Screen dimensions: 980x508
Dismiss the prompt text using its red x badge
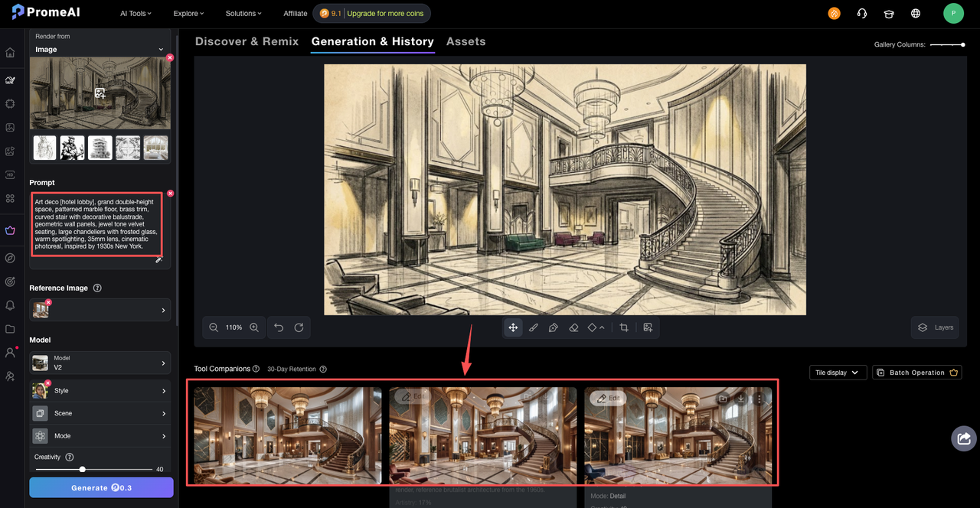[170, 193]
